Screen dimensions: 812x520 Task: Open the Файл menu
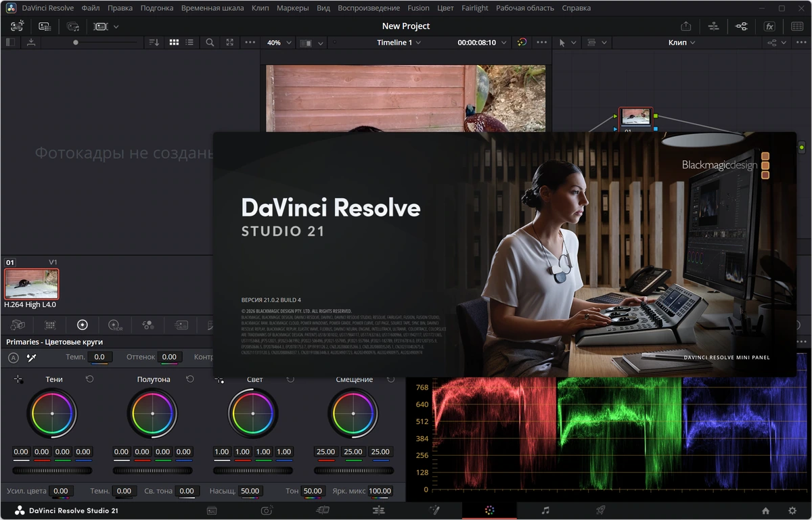click(x=90, y=8)
